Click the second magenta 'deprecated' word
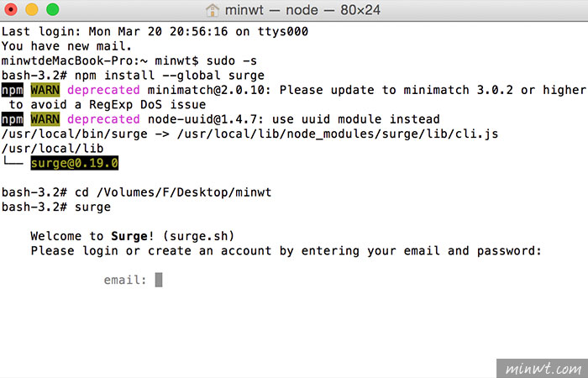Viewport: 588px width, 378px height. click(103, 119)
